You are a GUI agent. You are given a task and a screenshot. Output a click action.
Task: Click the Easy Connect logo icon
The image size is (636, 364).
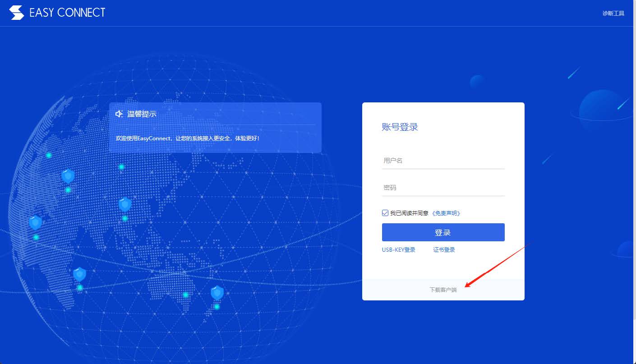click(x=17, y=13)
